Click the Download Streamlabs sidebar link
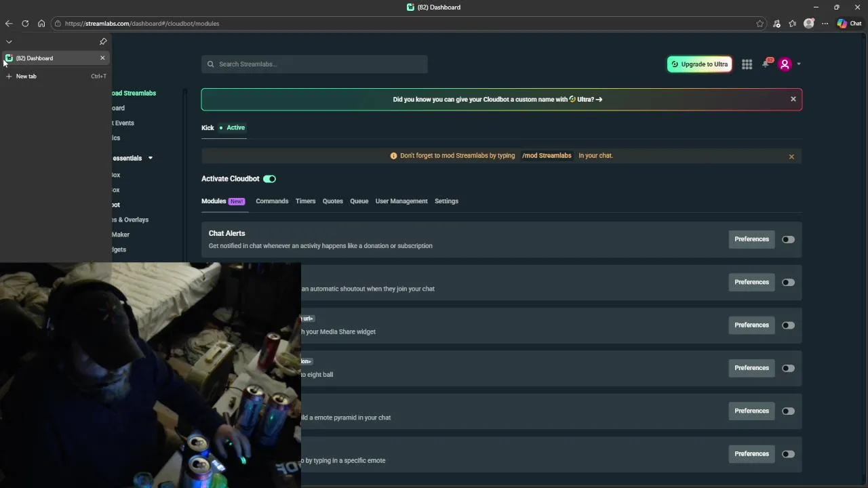The width and height of the screenshot is (868, 488). (x=134, y=93)
